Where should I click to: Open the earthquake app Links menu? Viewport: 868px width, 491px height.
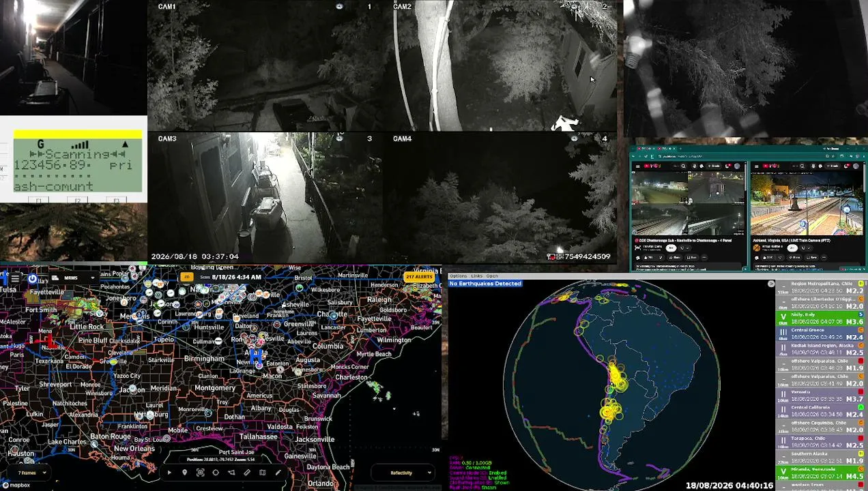pyautogui.click(x=476, y=276)
